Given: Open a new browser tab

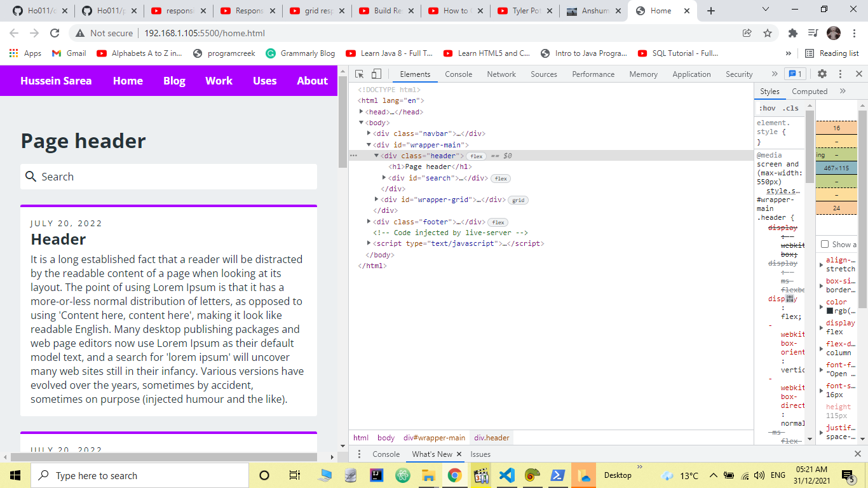Looking at the screenshot, I should [x=711, y=11].
